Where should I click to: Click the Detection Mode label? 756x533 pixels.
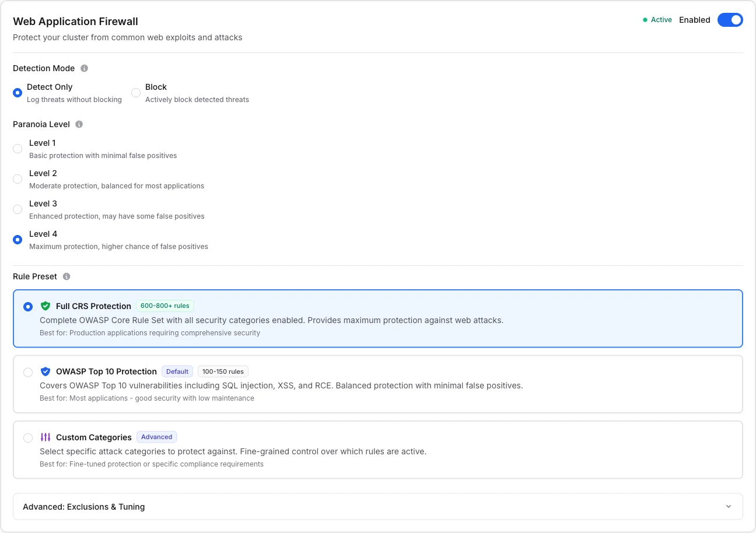pyautogui.click(x=44, y=68)
